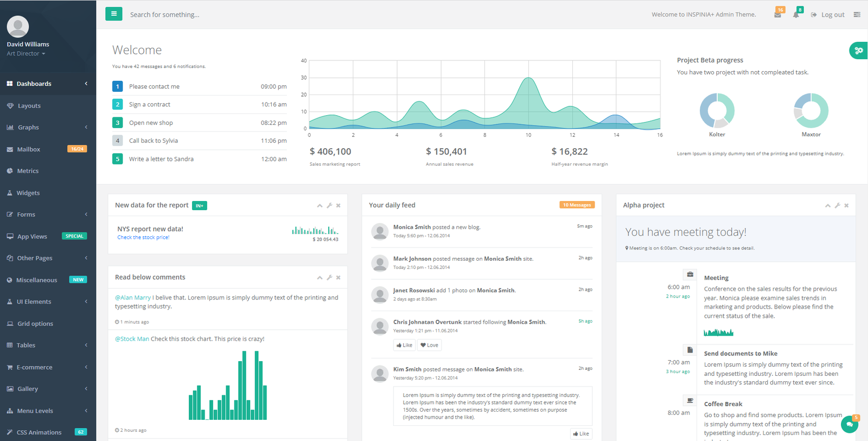Open the bell alerts icon
This screenshot has height=441, width=868.
[x=796, y=15]
